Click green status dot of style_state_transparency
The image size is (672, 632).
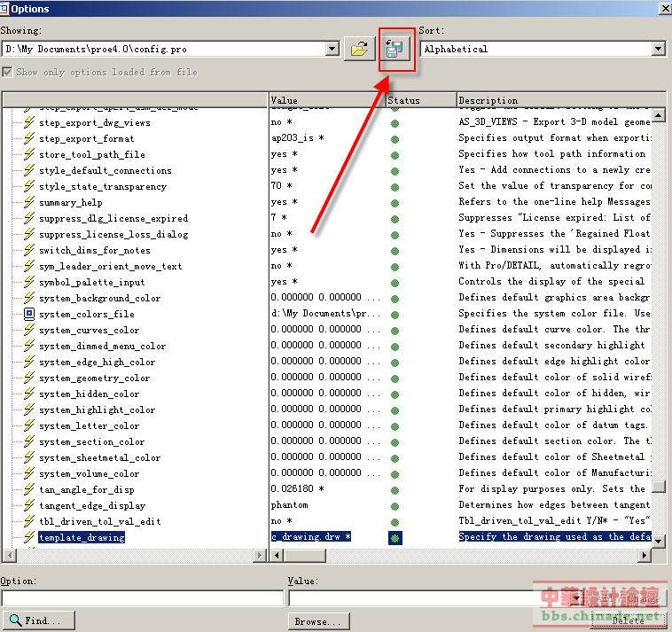tap(395, 187)
